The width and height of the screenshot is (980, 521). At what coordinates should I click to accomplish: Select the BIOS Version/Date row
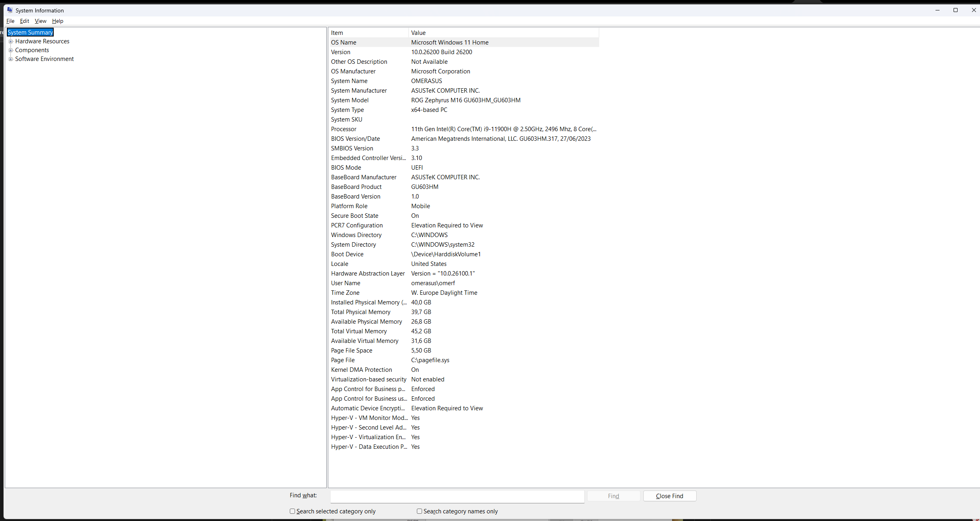[464, 139]
